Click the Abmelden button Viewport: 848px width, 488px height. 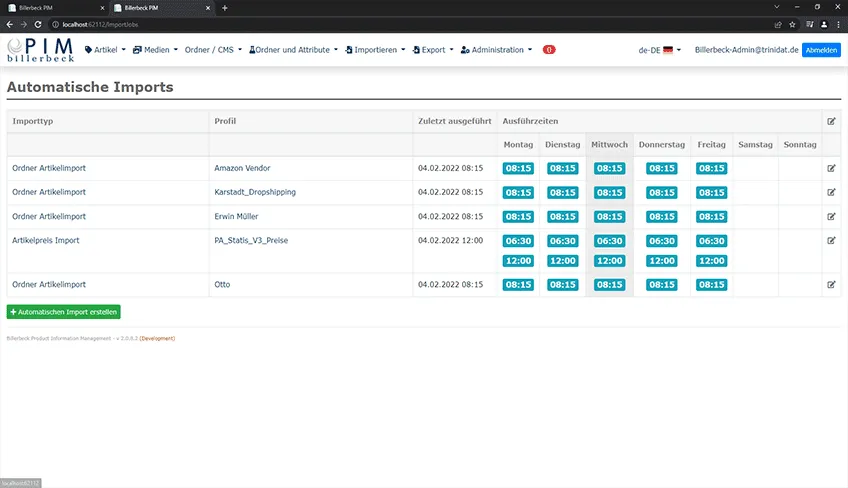coord(821,50)
